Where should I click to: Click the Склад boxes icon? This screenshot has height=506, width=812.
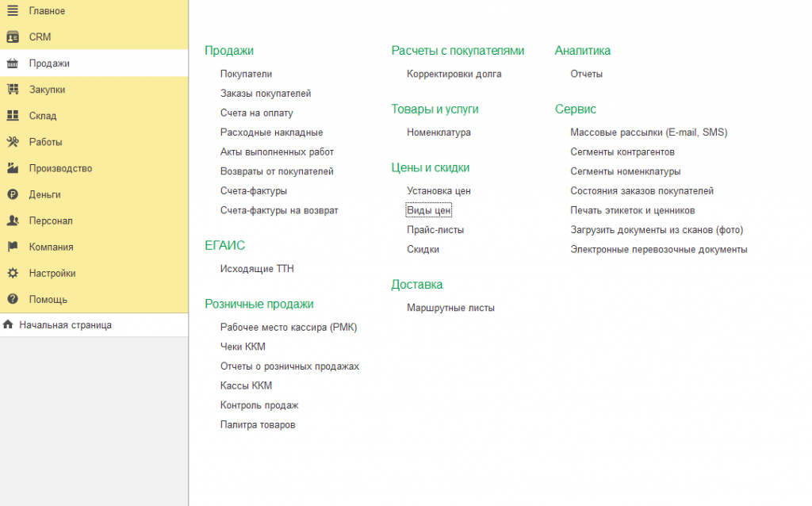(13, 116)
